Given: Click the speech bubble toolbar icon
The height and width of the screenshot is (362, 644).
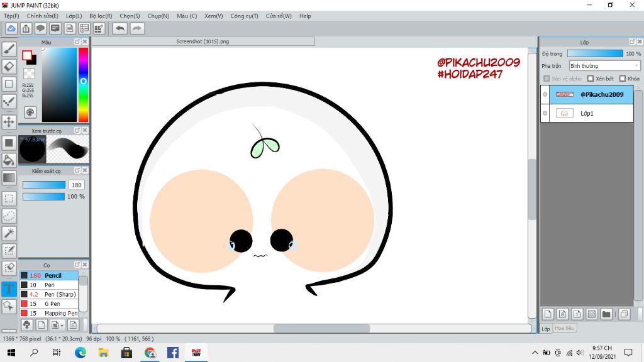Looking at the screenshot, I should coord(40,29).
